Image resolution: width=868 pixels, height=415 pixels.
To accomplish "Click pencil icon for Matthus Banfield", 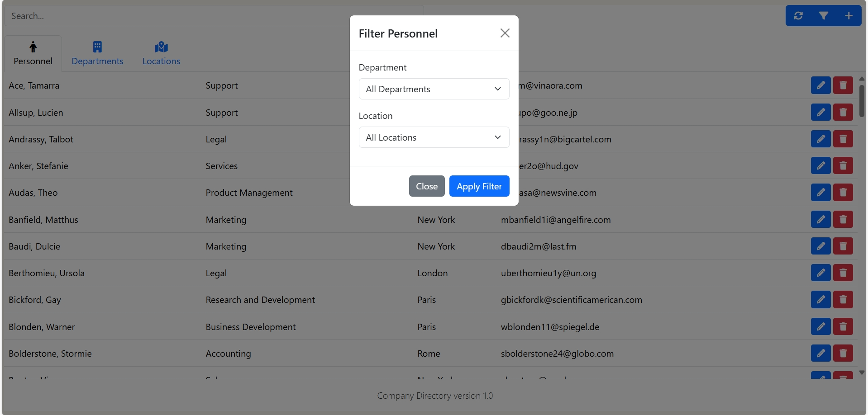I will click(x=820, y=220).
